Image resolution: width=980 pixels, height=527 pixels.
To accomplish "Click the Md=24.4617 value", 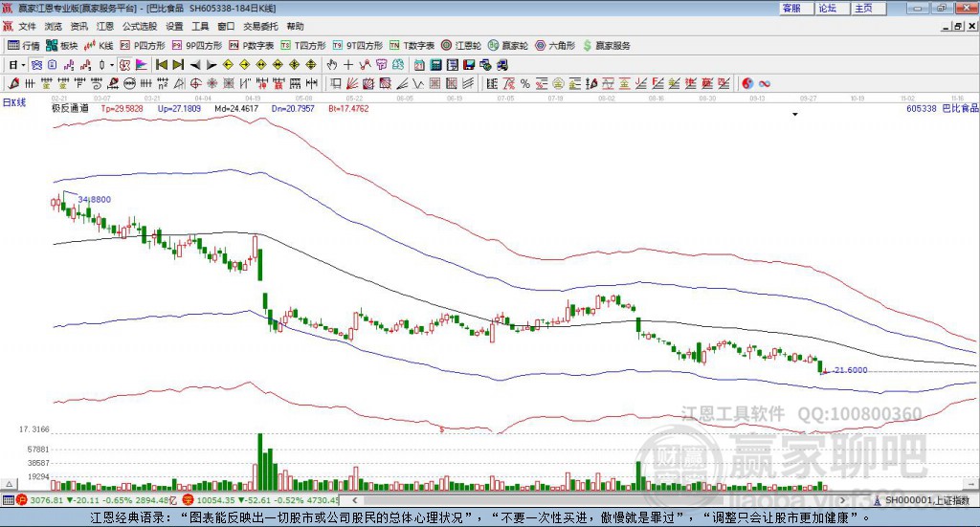I will click(x=236, y=109).
